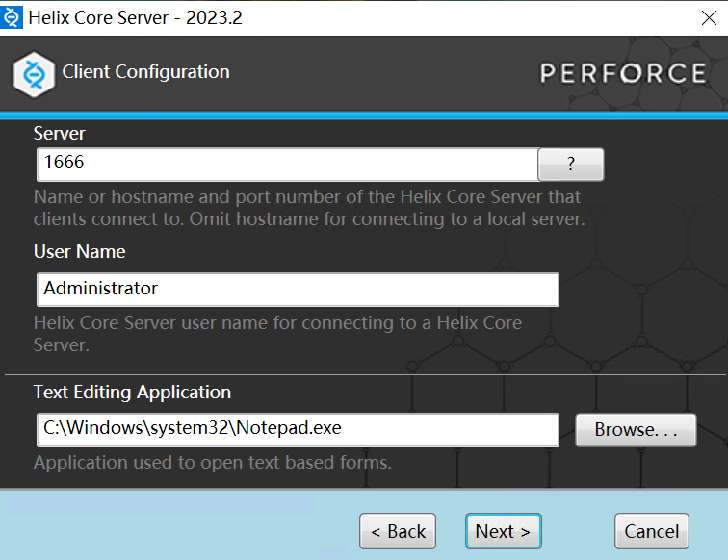Click the 'Name or hostname and port number' description
Viewport: 728px width, 560px height.
[309, 208]
